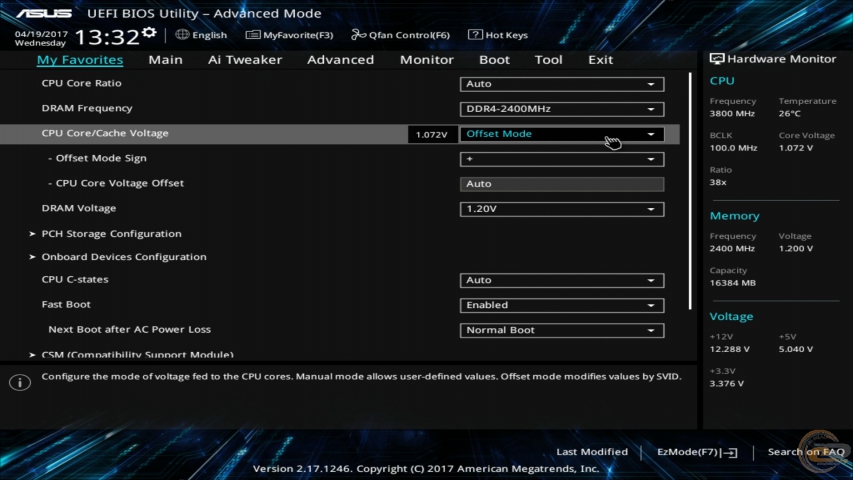Open the Offset Mode Sign dropdown
The width and height of the screenshot is (853, 480).
click(x=562, y=159)
